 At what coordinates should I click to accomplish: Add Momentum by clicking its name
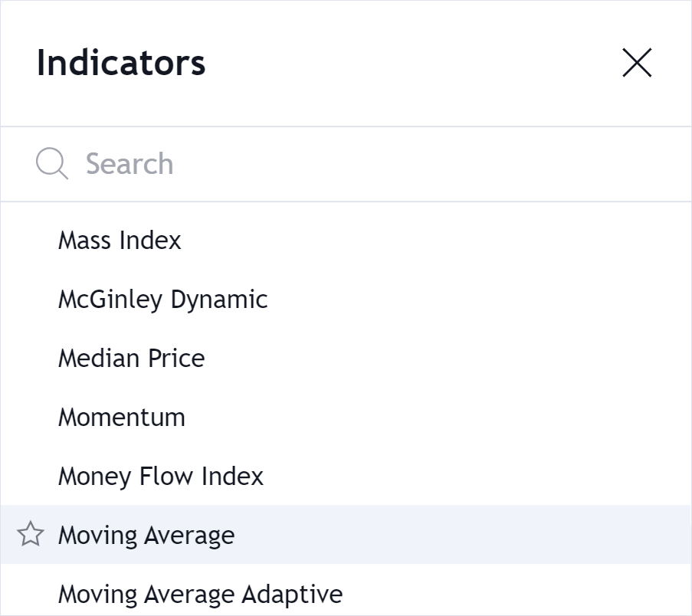121,417
